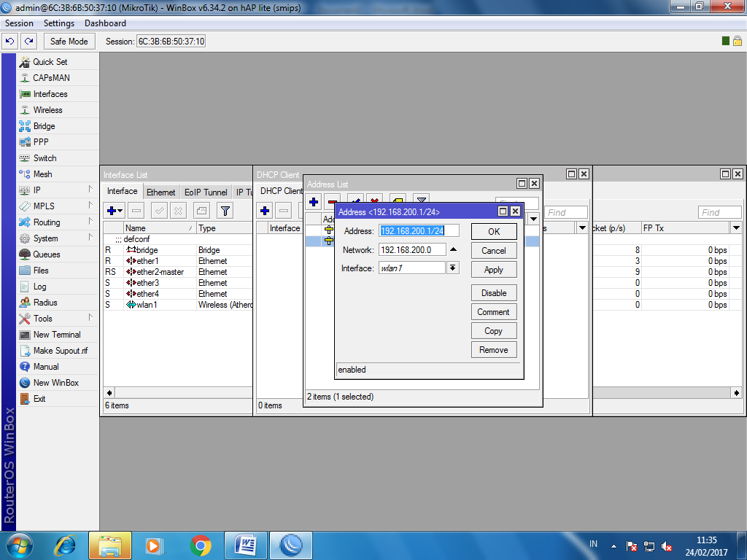Viewport: 747px width, 560px height.
Task: Click the filter funnel in Address List
Action: (422, 200)
